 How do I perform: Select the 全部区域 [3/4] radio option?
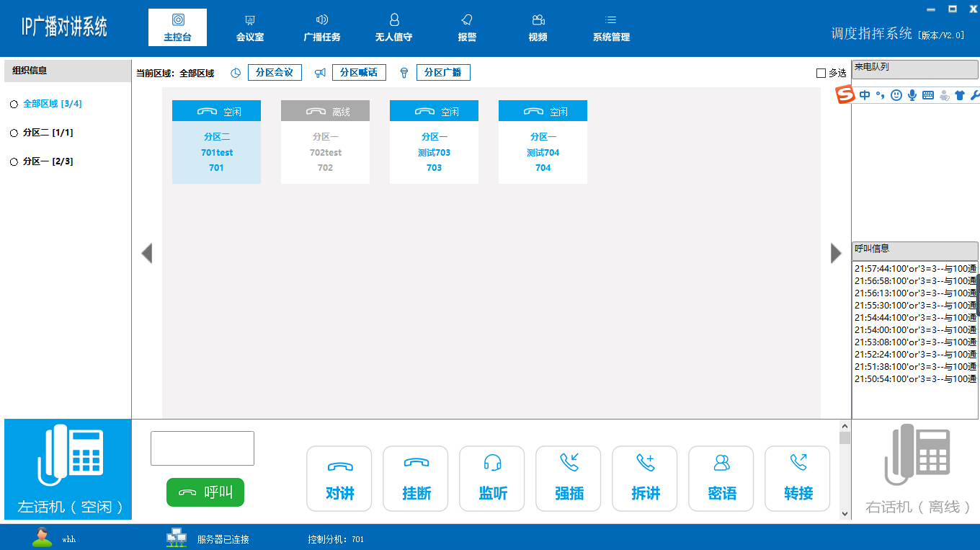tap(14, 105)
